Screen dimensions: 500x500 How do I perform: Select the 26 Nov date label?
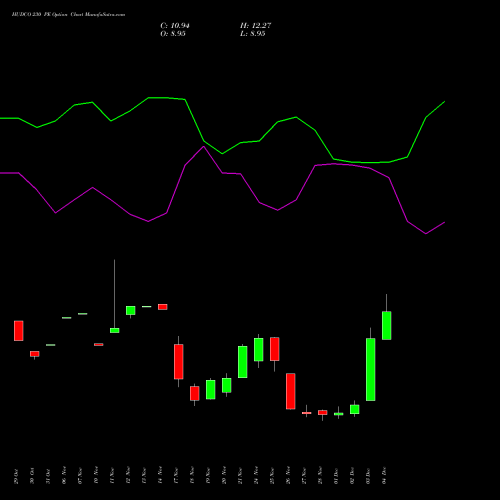pyautogui.click(x=288, y=476)
